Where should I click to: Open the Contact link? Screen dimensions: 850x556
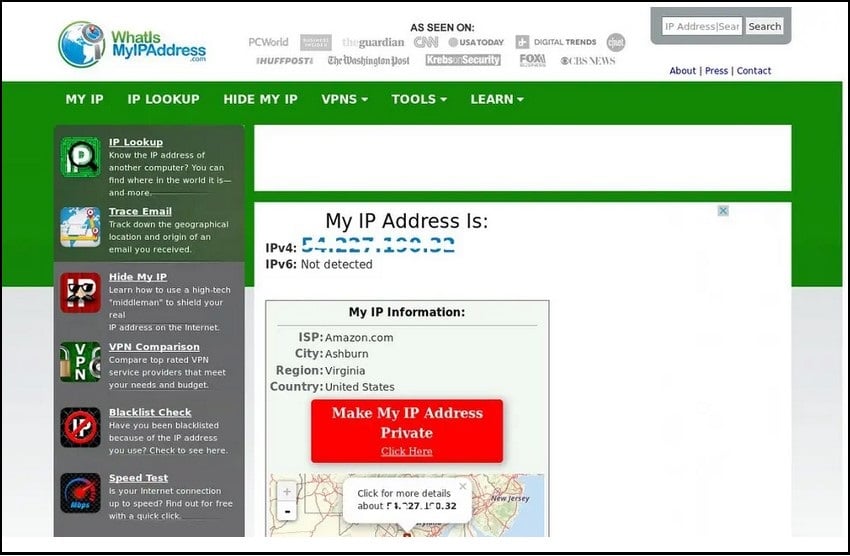pyautogui.click(x=754, y=70)
